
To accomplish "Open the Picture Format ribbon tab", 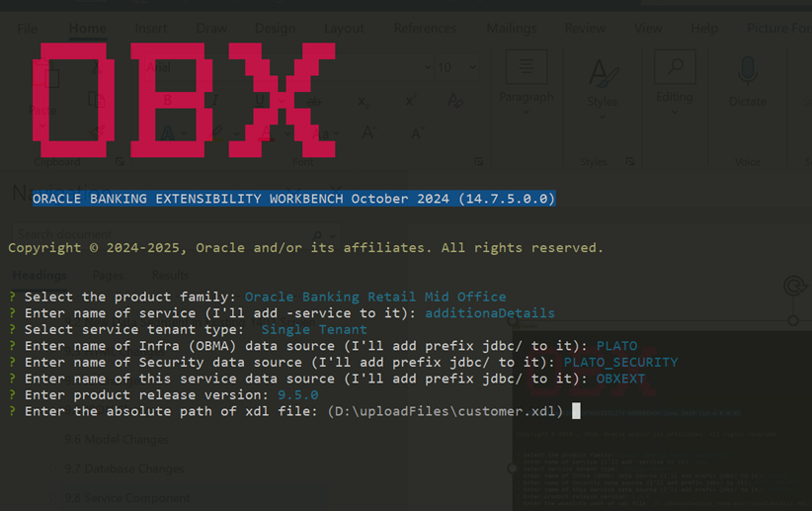I will tap(778, 29).
